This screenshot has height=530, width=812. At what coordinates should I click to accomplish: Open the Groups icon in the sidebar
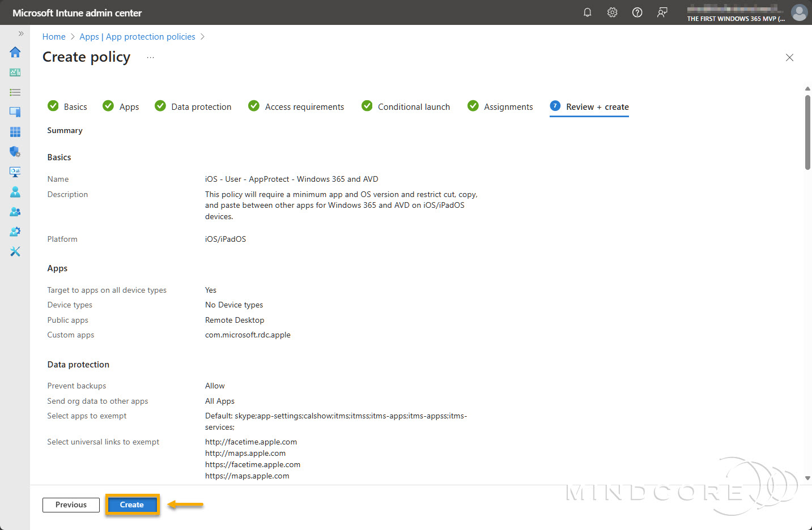coord(15,211)
